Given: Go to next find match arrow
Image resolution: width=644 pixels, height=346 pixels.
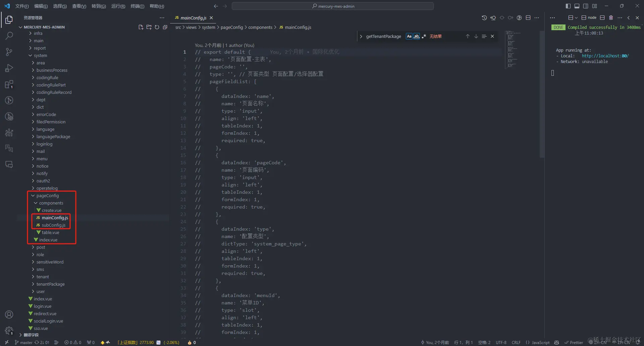Looking at the screenshot, I should [476, 36].
